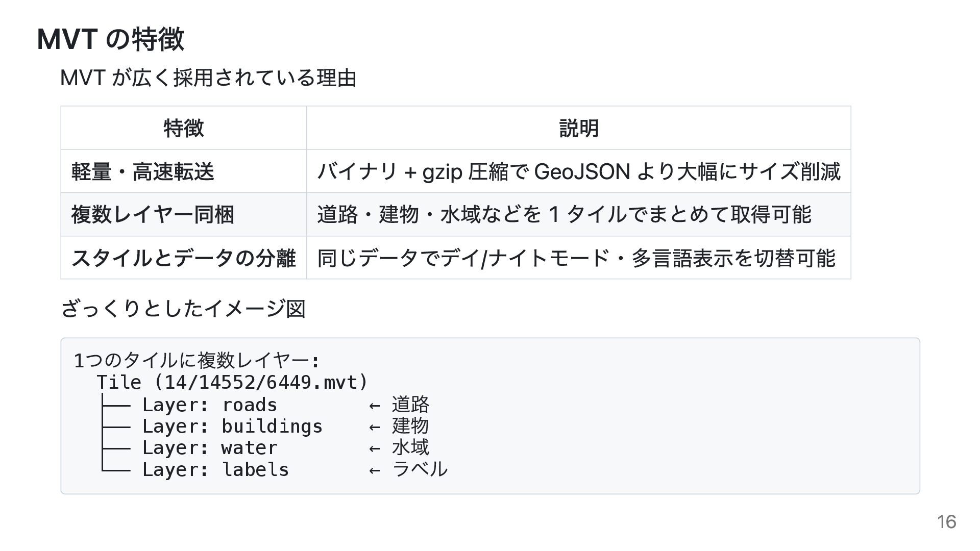This screenshot has height=551, width=980.
Task: Click the slide page number 16
Action: [946, 522]
